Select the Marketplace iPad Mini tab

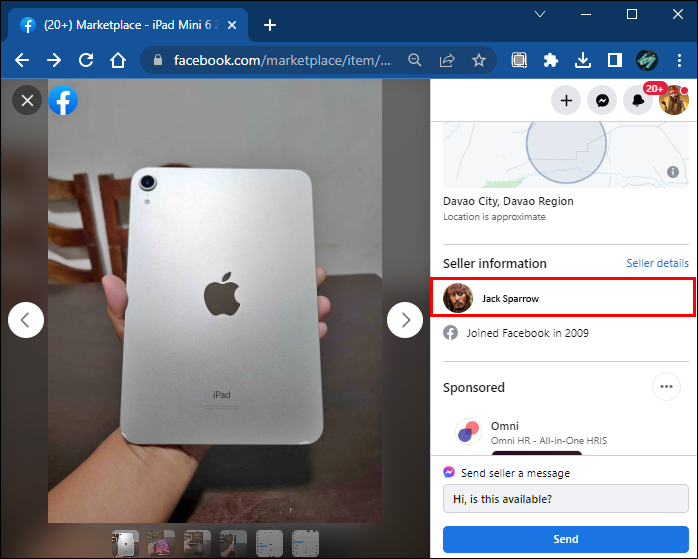(x=128, y=25)
